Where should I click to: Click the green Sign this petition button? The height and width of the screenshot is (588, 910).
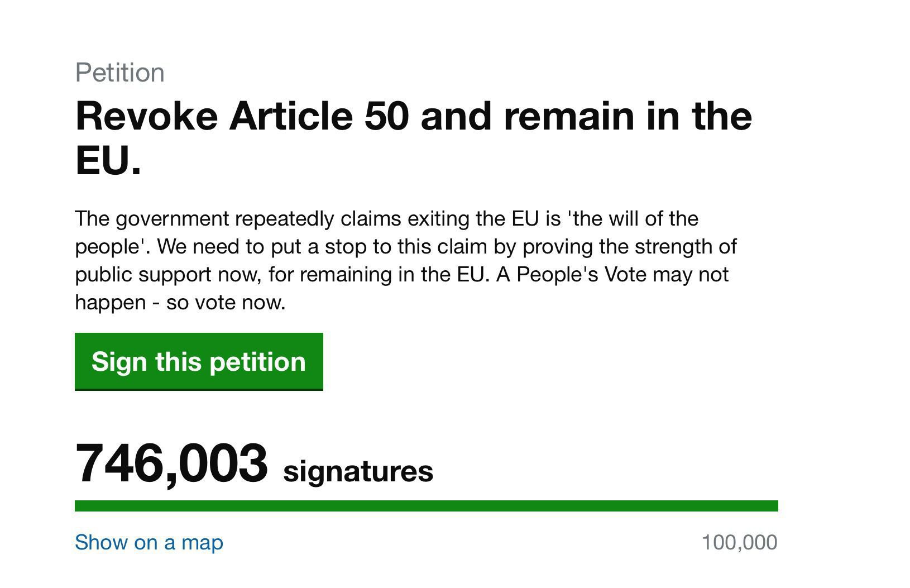(x=199, y=361)
